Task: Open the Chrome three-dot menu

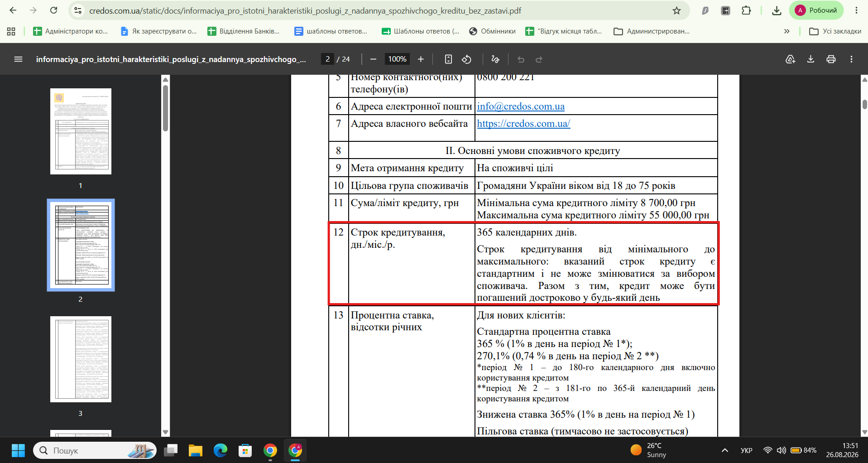Action: (856, 10)
